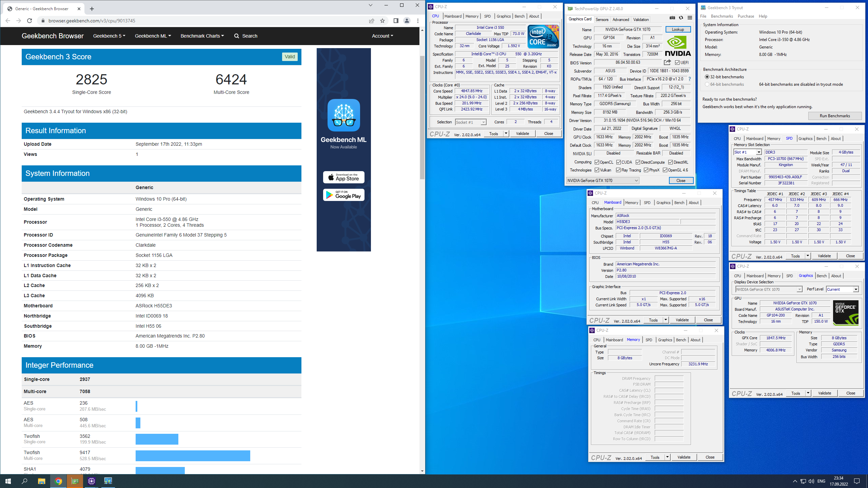Viewport: 868px width, 488px height.
Task: Click the Lookup button in GPU-Z
Action: [x=678, y=29]
